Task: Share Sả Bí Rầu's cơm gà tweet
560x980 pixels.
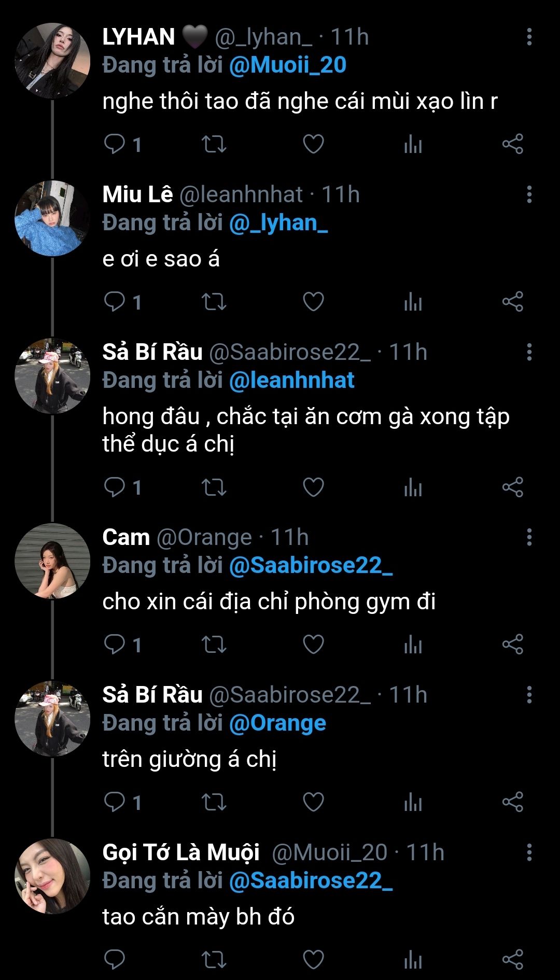Action: (x=512, y=487)
